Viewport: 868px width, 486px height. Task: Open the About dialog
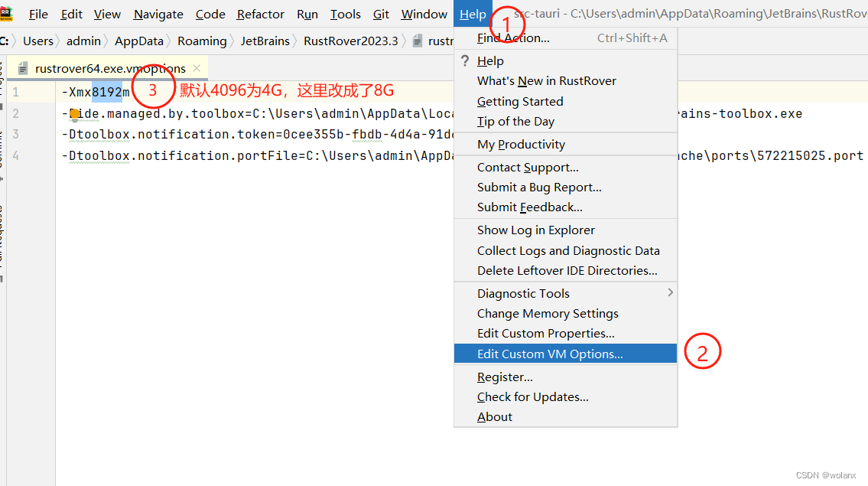(565, 416)
